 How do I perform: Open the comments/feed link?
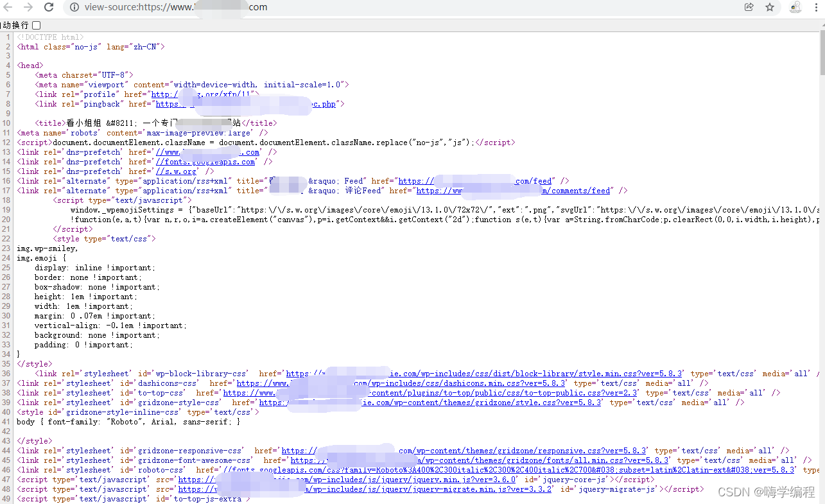coord(513,191)
